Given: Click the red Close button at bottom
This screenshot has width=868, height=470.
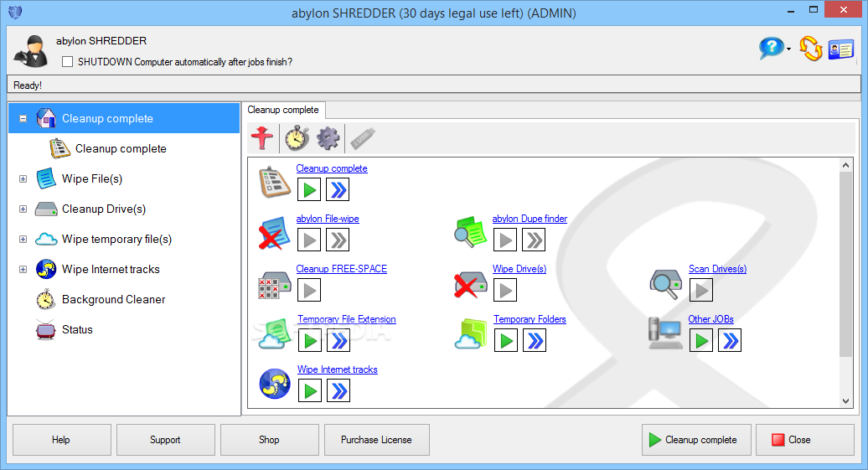Looking at the screenshot, I should (x=805, y=440).
